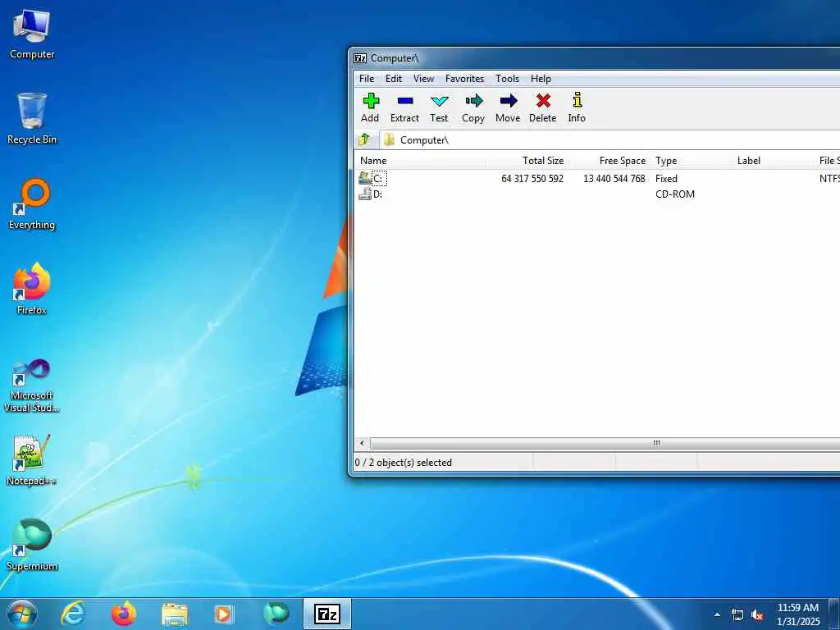Select the Microsoft Visual Studio desktop shortcut
Screen dimensions: 840x630
click(32, 386)
